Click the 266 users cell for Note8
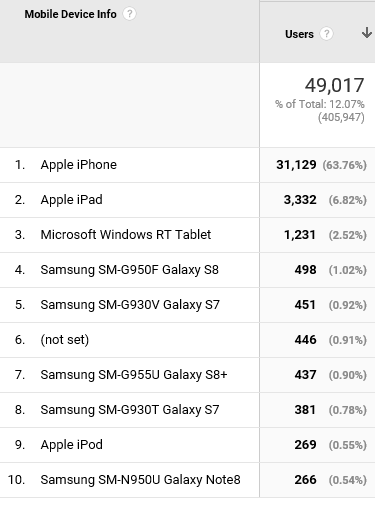This screenshot has width=375, height=507. pyautogui.click(x=305, y=480)
